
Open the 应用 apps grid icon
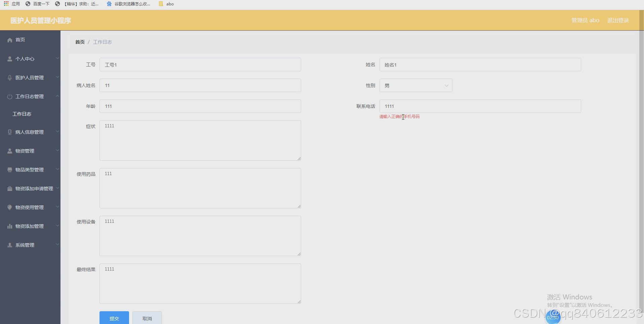click(x=6, y=4)
